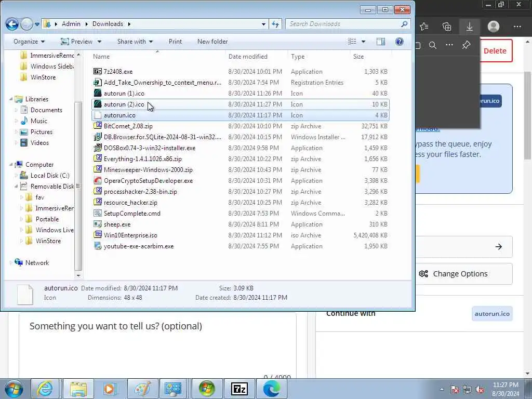The image size is (532, 399).
Task: Open the Share with dropdown
Action: 135,42
